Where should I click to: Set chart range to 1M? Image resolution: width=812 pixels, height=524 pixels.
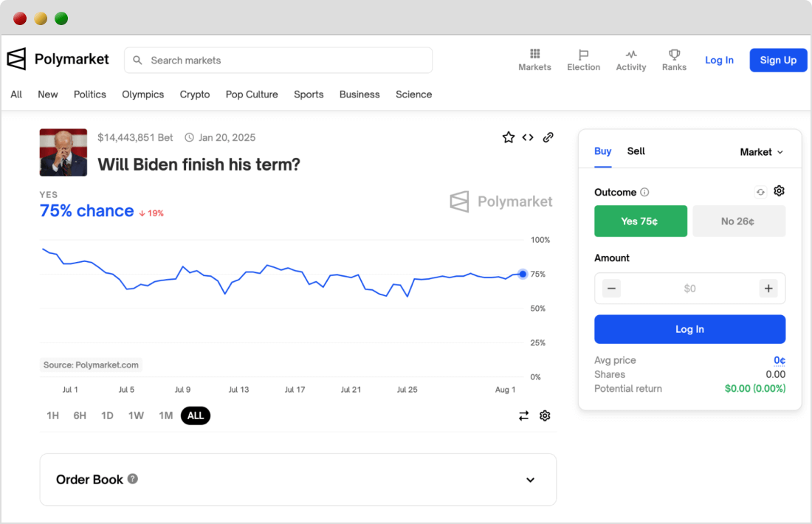click(x=165, y=416)
